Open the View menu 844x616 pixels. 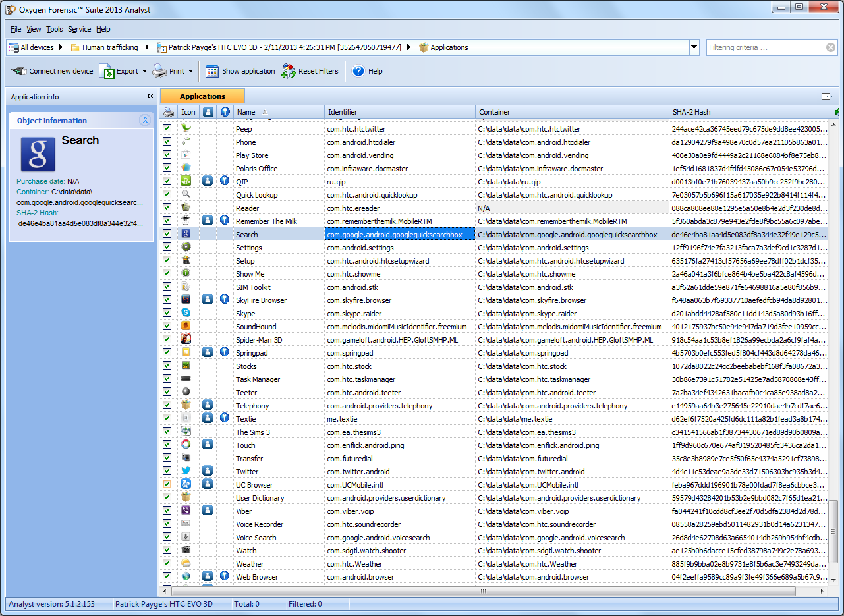click(x=34, y=29)
